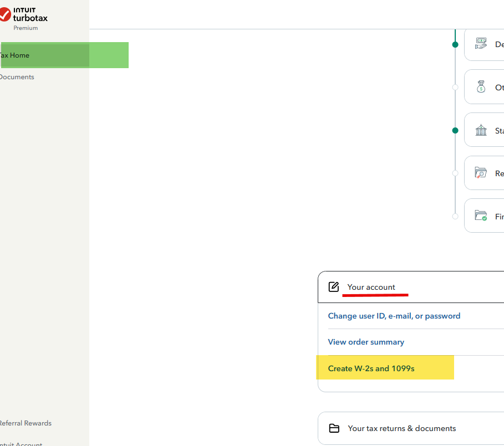Click the pencil edit icon beside Your account

coord(333,287)
